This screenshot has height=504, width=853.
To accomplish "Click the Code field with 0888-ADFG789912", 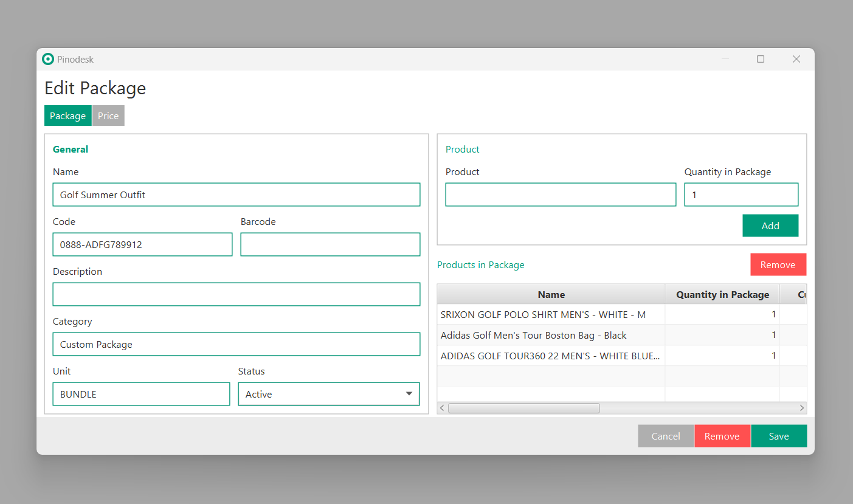I will 142,244.
